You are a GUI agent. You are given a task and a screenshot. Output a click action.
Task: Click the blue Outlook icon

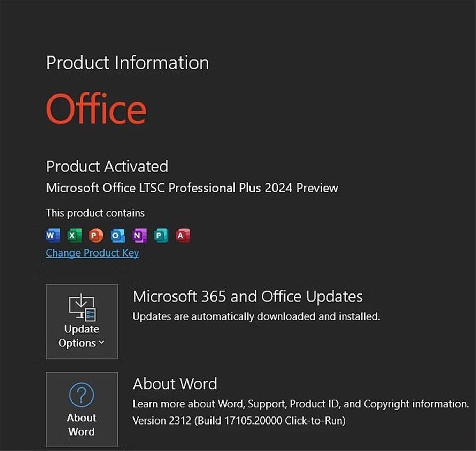coord(118,236)
